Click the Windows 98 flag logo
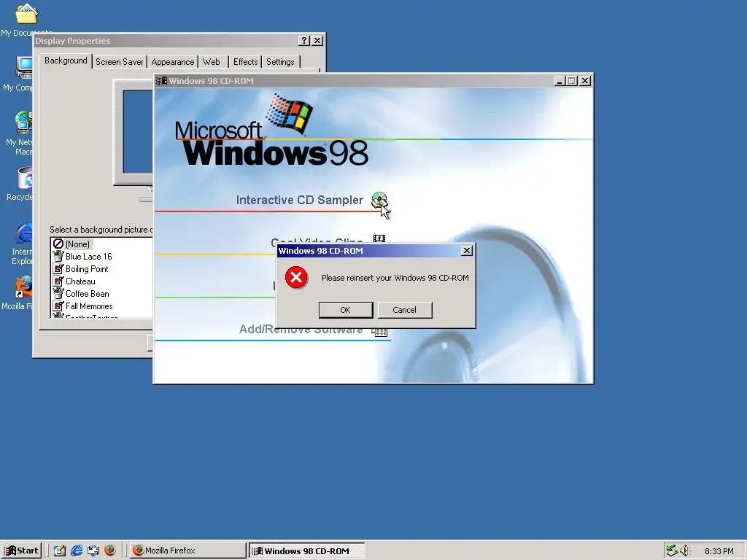This screenshot has width=747, height=560. (289, 113)
